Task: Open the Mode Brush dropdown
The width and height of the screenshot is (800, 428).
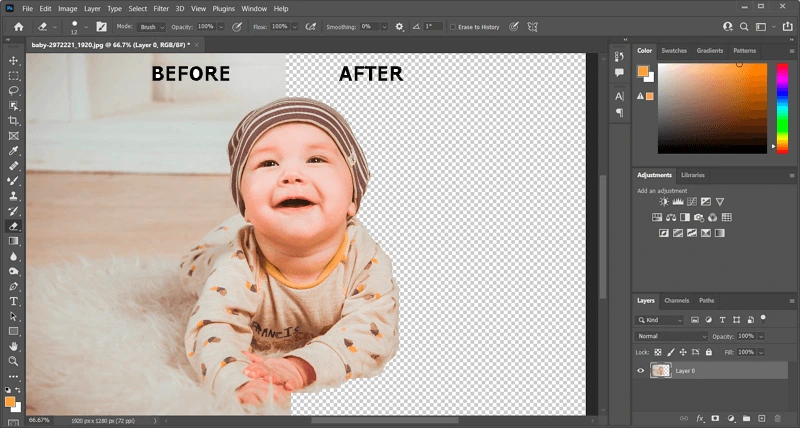Action: pos(152,27)
